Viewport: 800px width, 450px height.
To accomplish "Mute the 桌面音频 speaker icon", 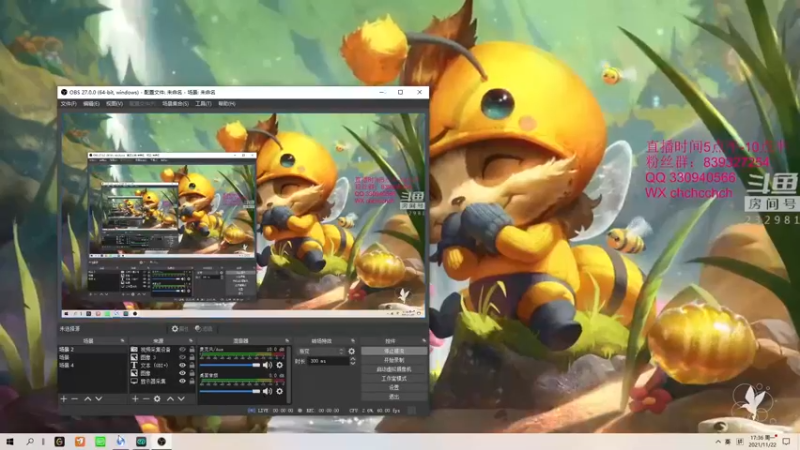I will [267, 391].
